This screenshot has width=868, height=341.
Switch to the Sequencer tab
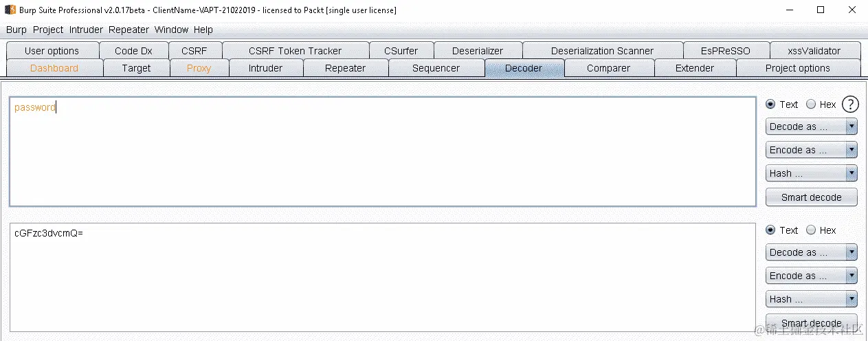[436, 68]
